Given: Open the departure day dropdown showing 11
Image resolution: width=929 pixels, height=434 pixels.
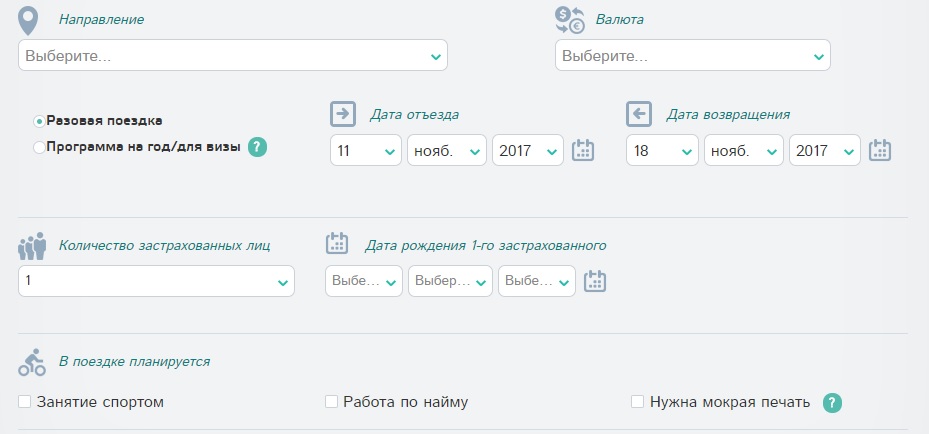Looking at the screenshot, I should (x=366, y=150).
